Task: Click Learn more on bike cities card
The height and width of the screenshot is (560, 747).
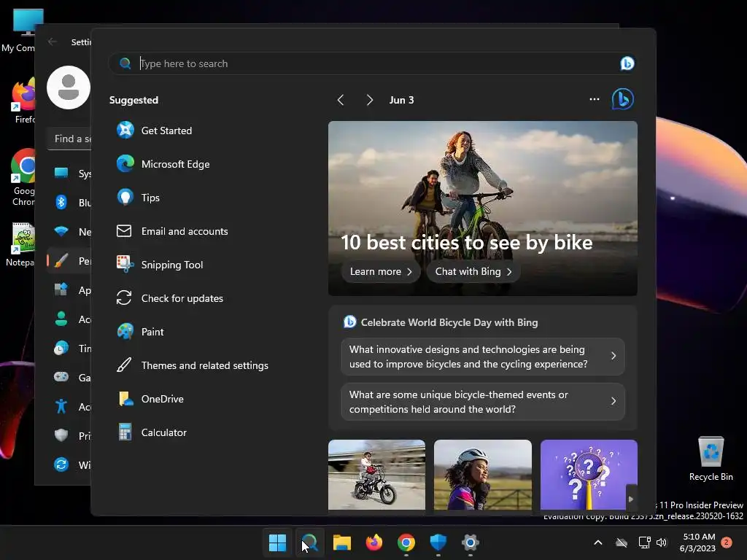Action: (381, 271)
